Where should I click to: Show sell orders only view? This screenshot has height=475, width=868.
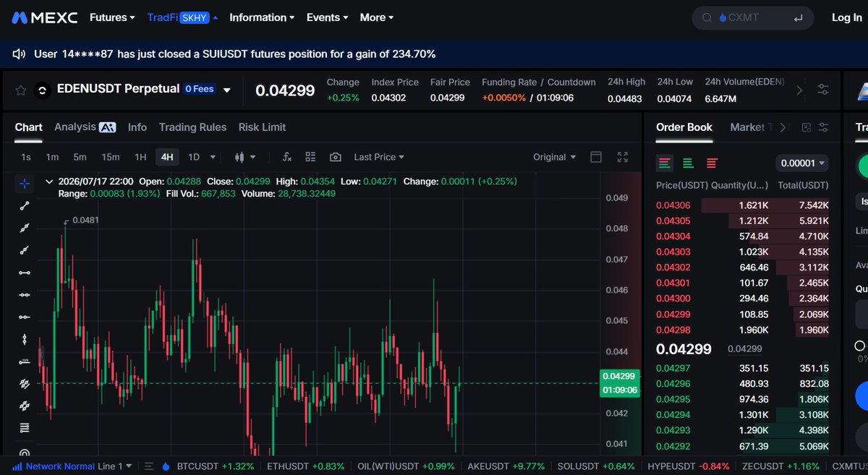click(712, 163)
